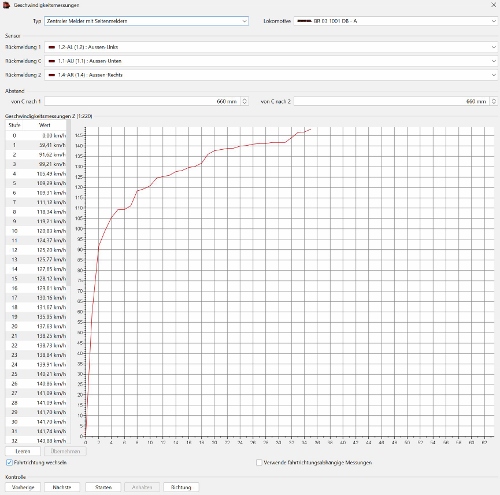
Task: Toggle Fahrtrichtung wechseln checkbox
Action: pyautogui.click(x=9, y=462)
